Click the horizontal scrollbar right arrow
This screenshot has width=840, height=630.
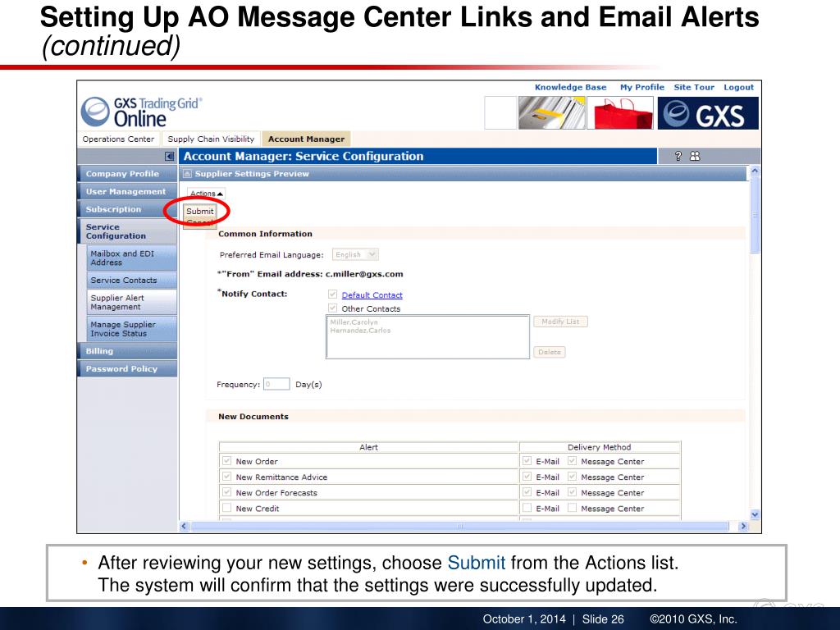click(x=743, y=526)
